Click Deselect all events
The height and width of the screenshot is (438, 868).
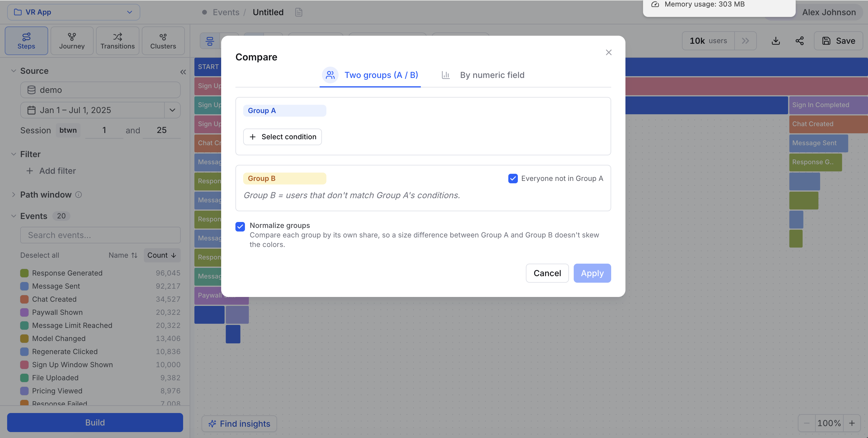coord(40,255)
